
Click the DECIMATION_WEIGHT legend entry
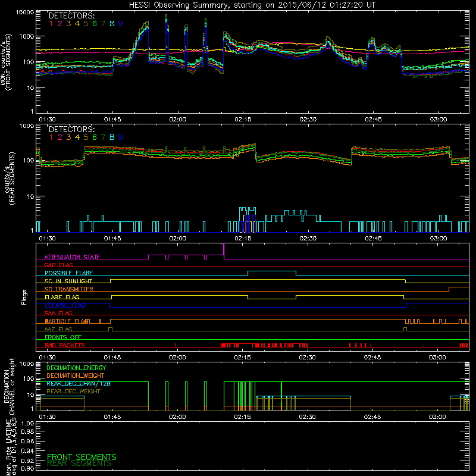(x=76, y=376)
